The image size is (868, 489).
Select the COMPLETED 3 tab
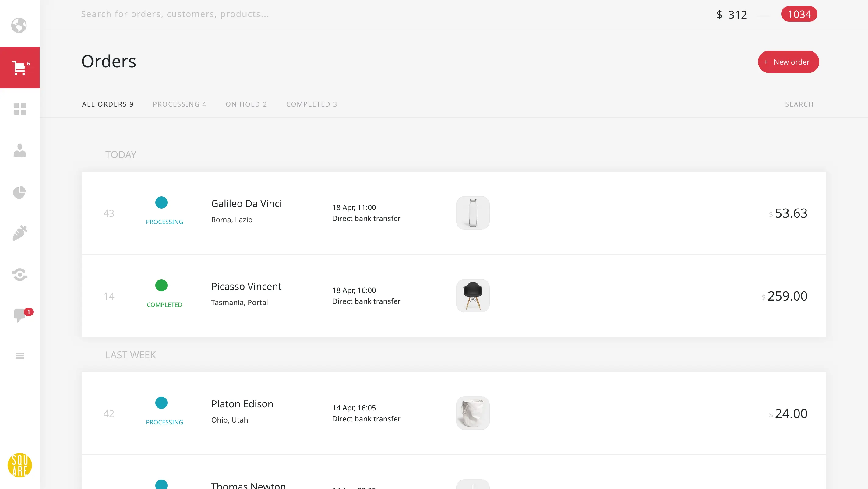pyautogui.click(x=311, y=104)
